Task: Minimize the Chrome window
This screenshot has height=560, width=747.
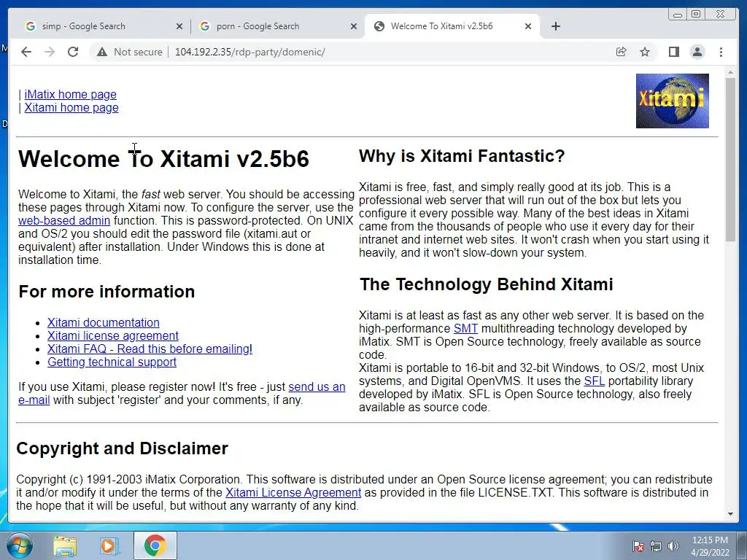Action: (x=677, y=15)
